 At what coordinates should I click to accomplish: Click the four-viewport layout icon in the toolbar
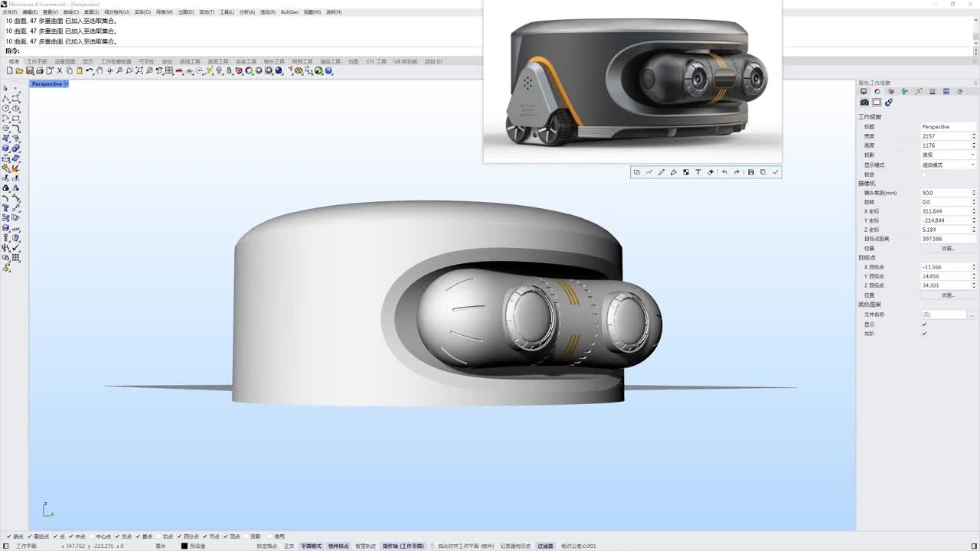168,71
